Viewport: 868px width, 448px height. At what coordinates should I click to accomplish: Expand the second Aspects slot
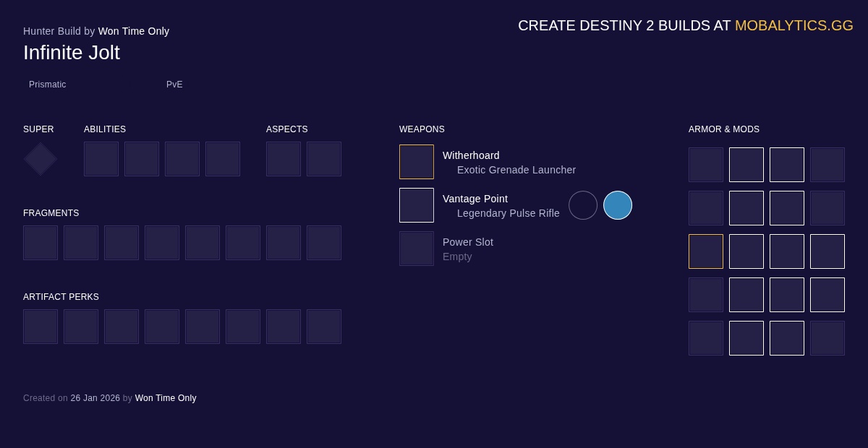click(x=324, y=159)
